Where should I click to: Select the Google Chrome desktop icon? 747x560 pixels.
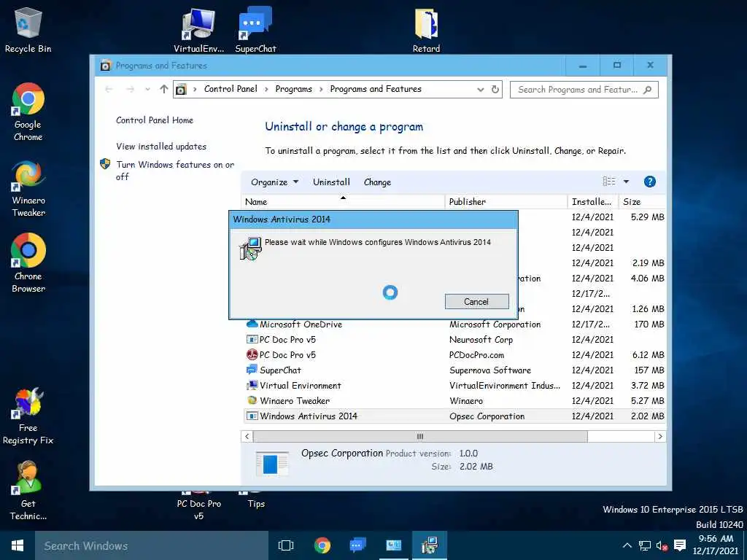click(28, 112)
